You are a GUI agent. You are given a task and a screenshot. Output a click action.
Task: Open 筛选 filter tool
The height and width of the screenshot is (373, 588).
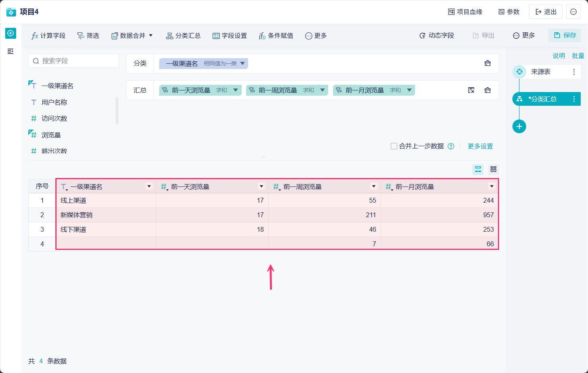(x=88, y=36)
